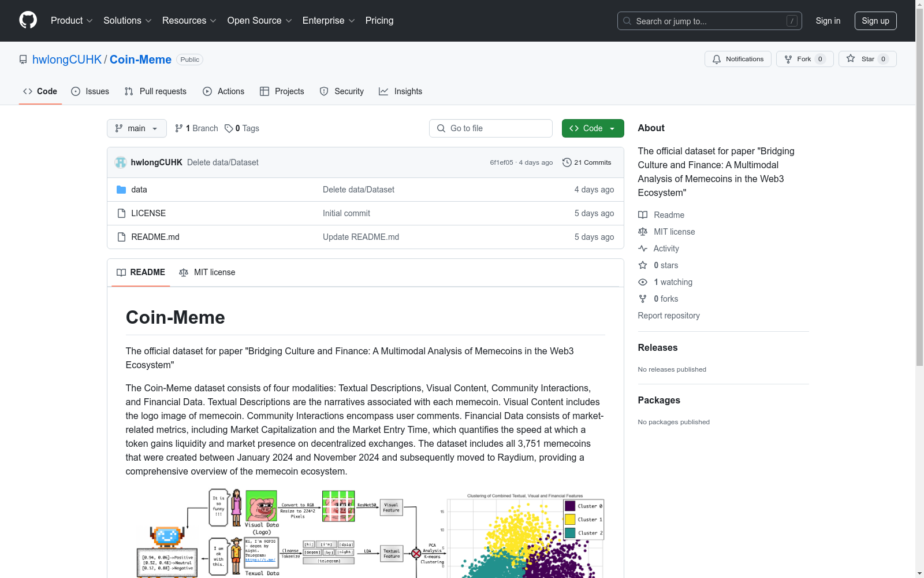This screenshot has width=924, height=578.
Task: Select the README tab in file viewer
Action: point(141,272)
